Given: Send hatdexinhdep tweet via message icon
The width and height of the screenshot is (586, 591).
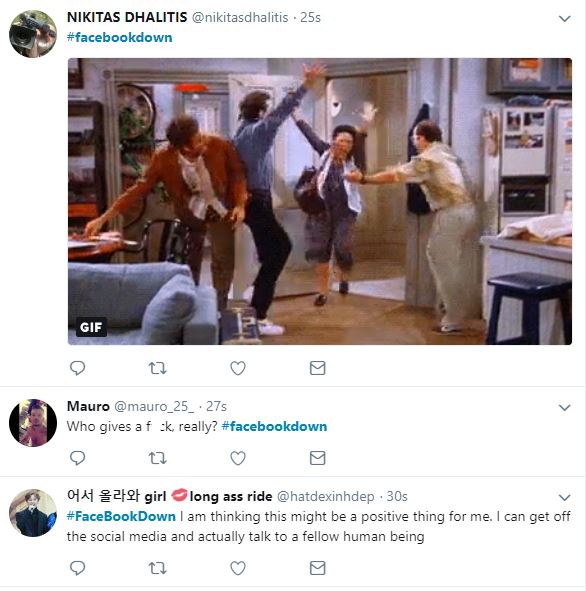Looking at the screenshot, I should (x=318, y=568).
